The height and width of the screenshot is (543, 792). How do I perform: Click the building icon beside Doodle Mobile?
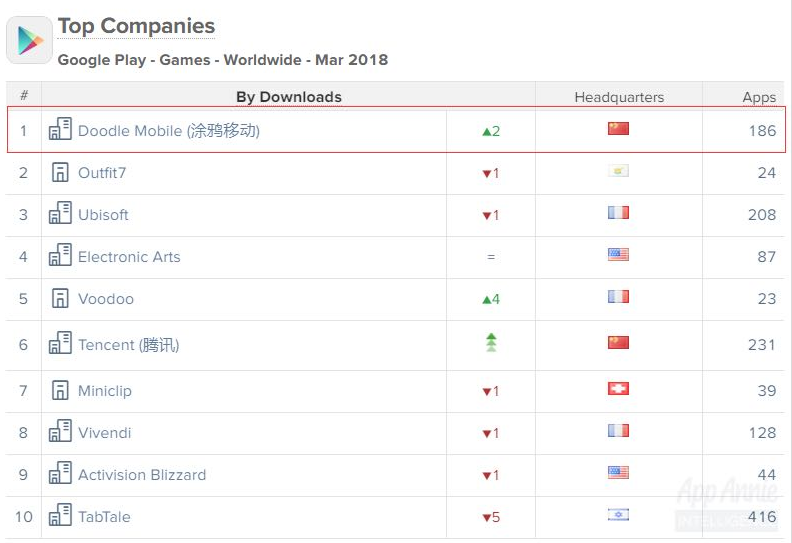pyautogui.click(x=60, y=129)
